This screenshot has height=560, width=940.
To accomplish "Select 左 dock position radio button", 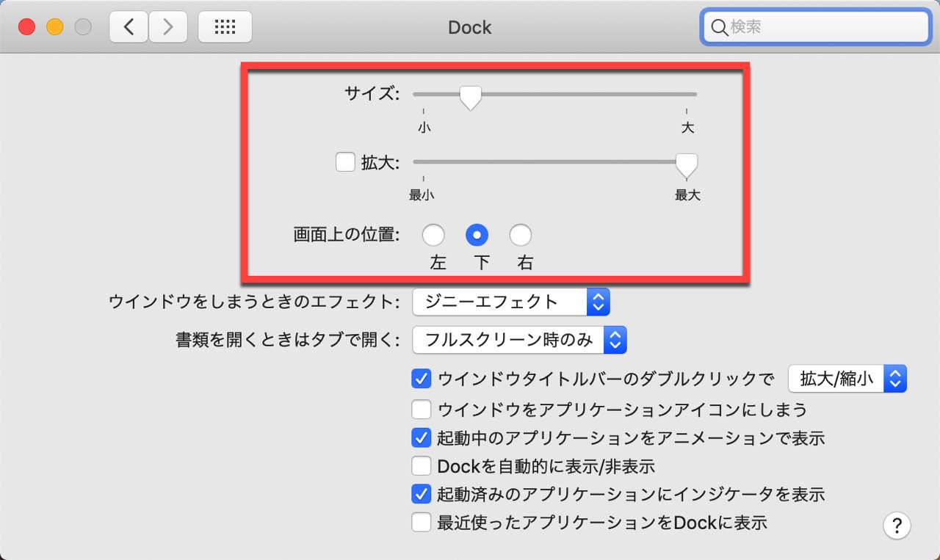I will (433, 235).
